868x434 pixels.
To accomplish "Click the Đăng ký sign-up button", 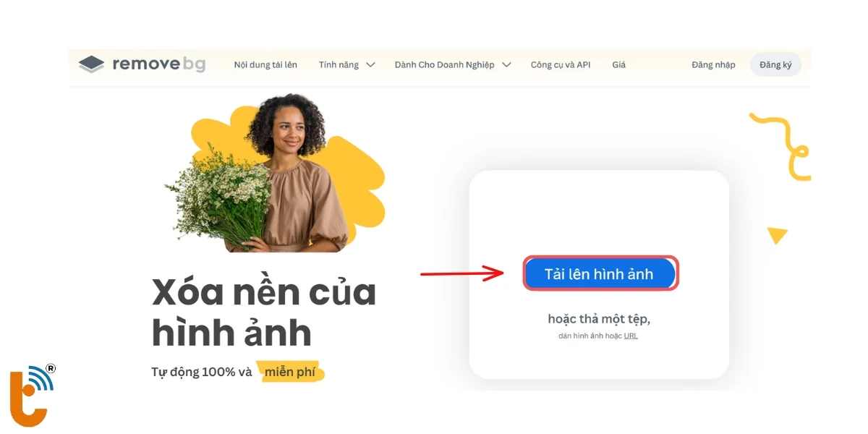I will click(775, 64).
